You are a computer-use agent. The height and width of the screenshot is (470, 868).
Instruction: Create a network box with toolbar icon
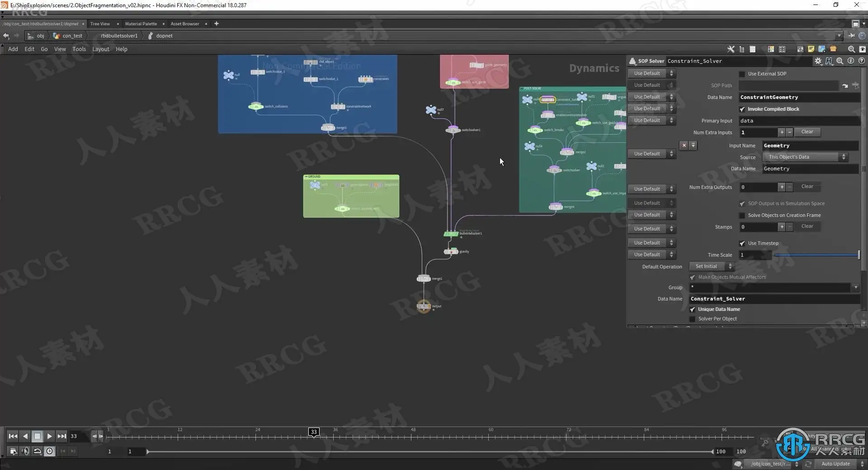click(x=800, y=49)
